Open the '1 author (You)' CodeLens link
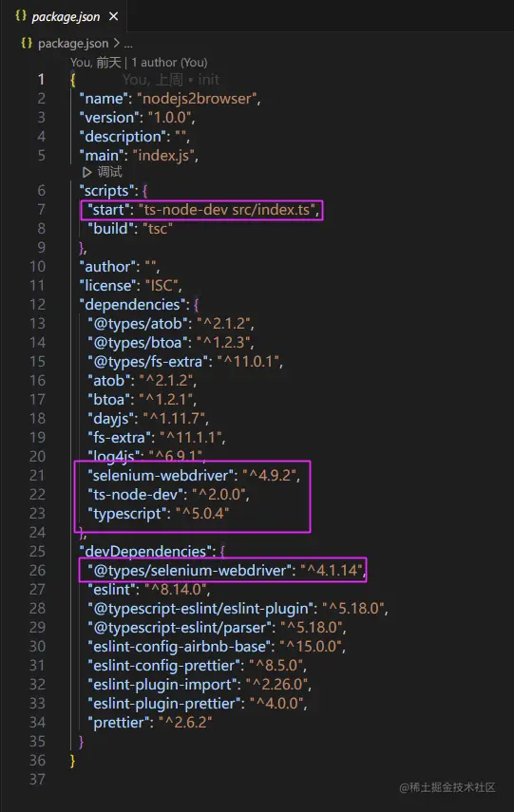 (169, 63)
